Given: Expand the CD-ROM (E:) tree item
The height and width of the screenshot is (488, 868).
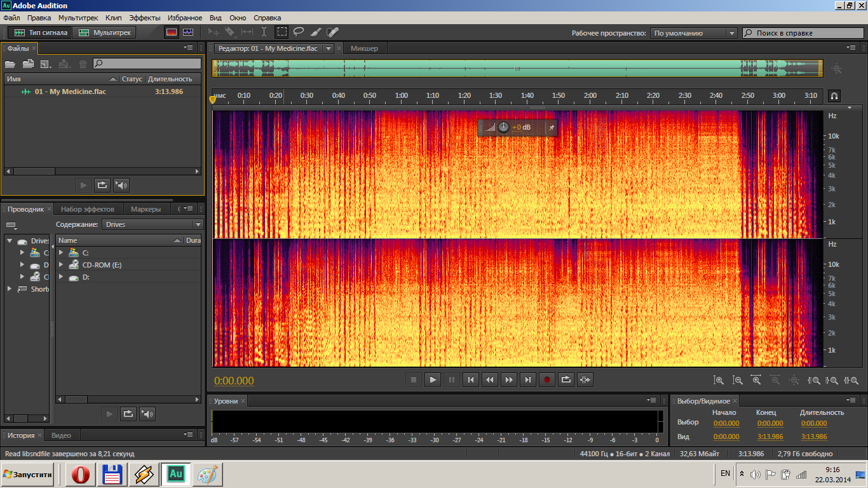Looking at the screenshot, I should [61, 265].
